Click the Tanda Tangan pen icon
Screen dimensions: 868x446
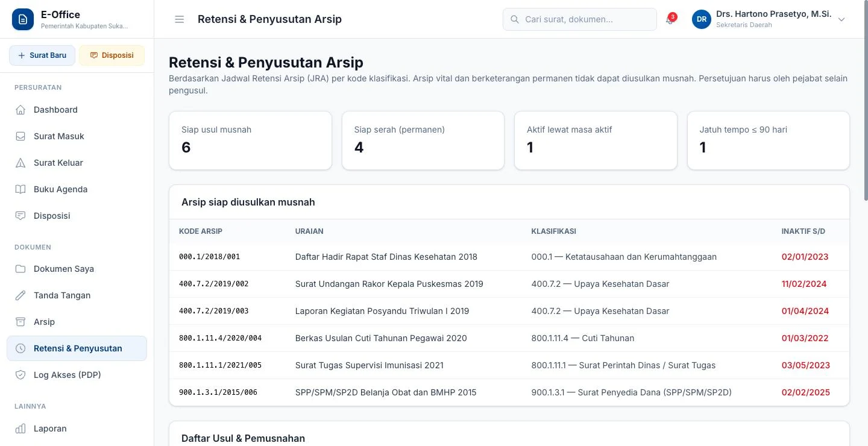[20, 295]
